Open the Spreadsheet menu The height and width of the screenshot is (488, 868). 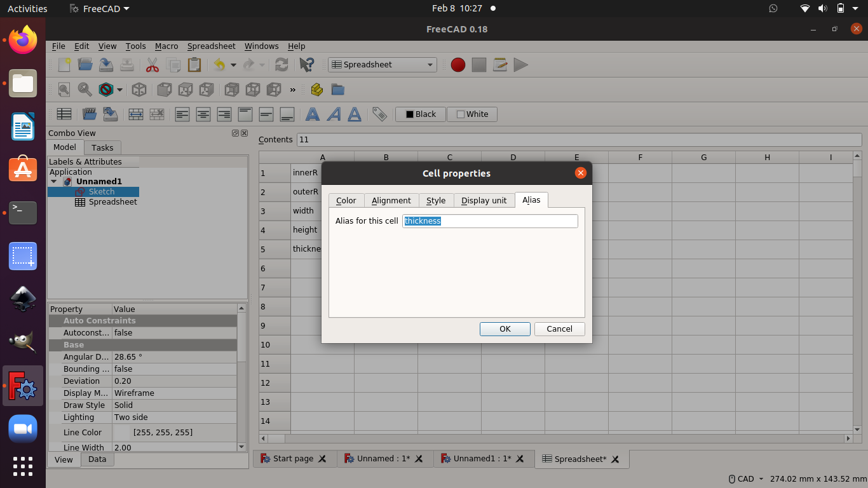click(211, 46)
